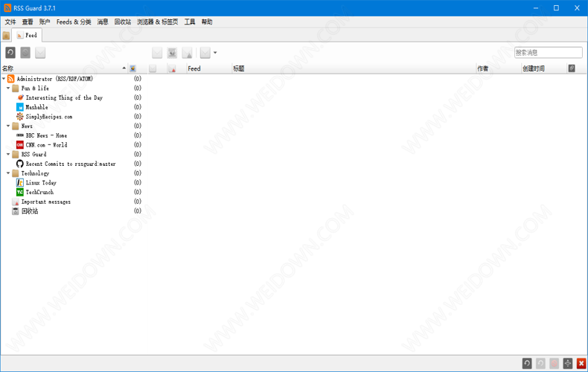
Task: Open the 查看 menu
Action: pyautogui.click(x=28, y=22)
